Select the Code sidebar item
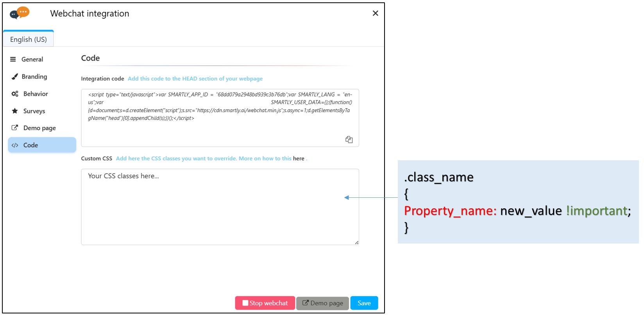Viewport: 644px width, 315px height. pos(42,145)
